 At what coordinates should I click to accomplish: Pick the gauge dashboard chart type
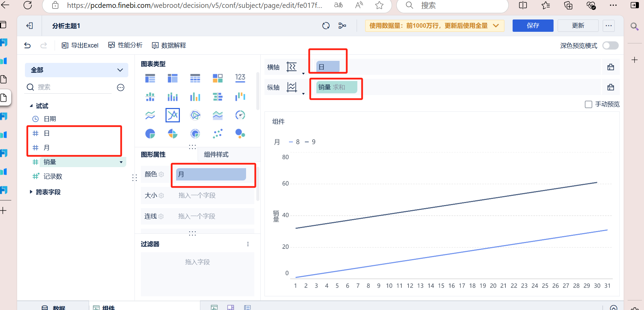[240, 115]
